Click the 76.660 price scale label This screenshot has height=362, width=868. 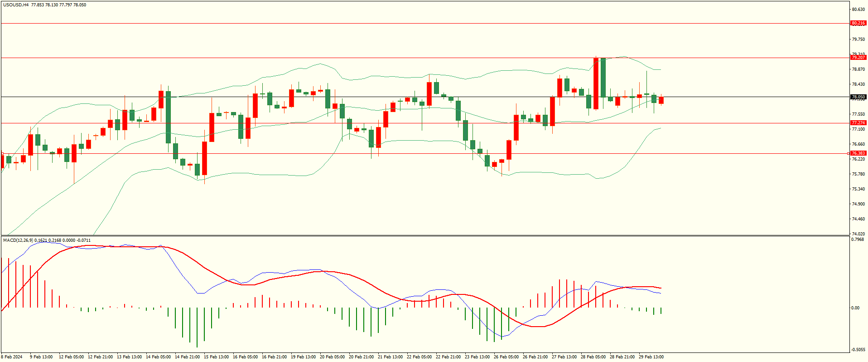[858, 144]
